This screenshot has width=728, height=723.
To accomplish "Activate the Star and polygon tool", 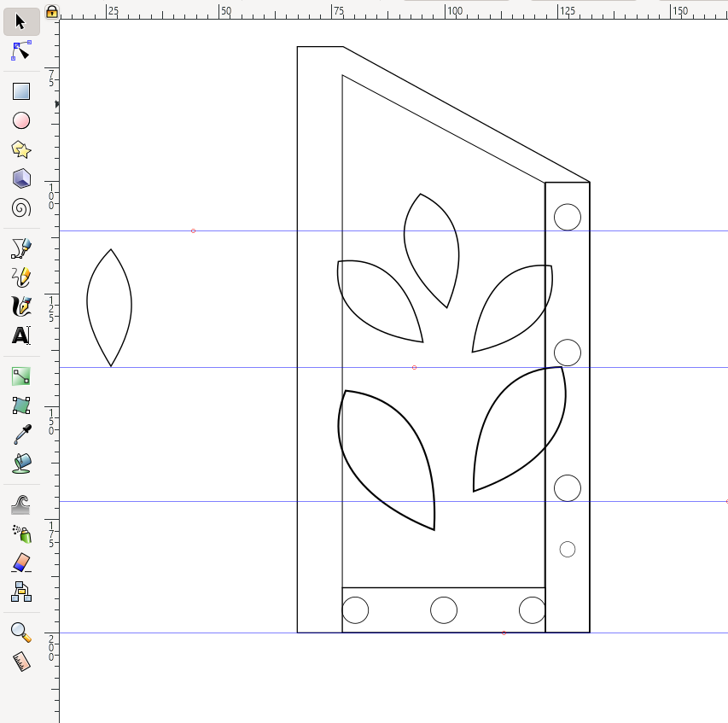I will click(x=20, y=149).
